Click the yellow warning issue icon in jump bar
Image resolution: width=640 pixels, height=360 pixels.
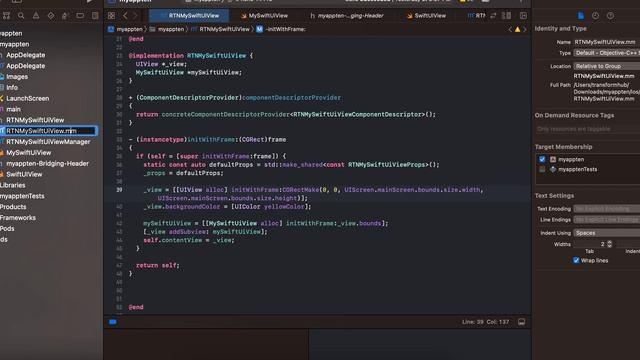[x=517, y=29]
